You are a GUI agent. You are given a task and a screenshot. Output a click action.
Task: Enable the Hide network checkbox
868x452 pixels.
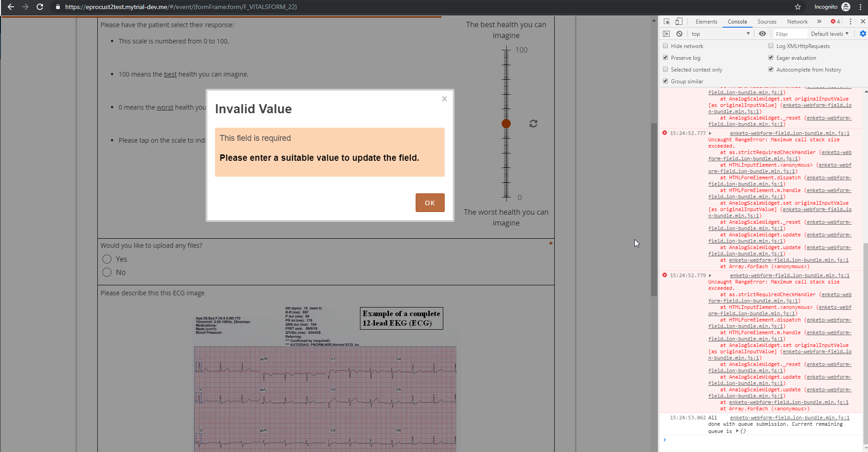click(666, 46)
